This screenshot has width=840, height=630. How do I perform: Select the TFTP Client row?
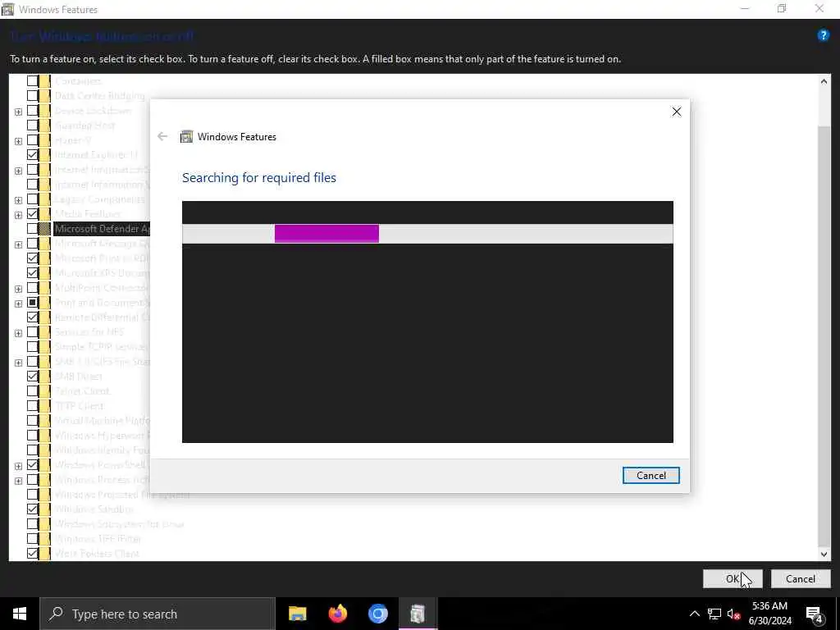coord(80,405)
